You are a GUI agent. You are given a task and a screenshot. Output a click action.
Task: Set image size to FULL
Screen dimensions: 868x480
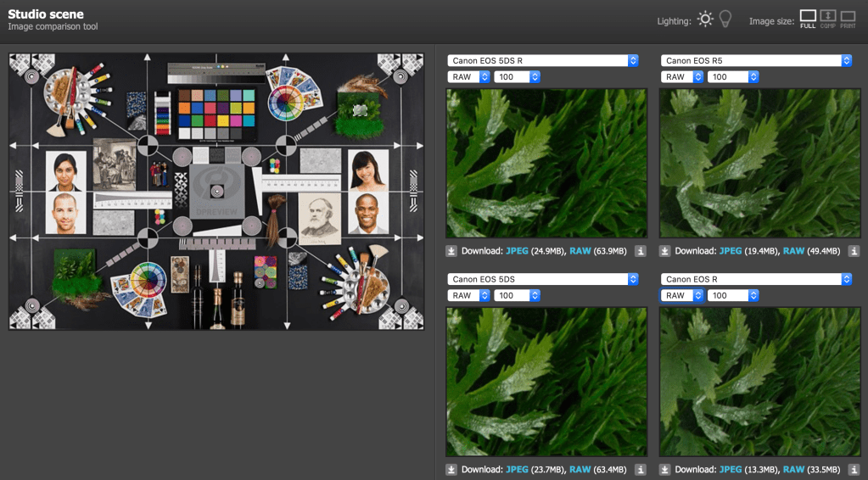coord(808,19)
